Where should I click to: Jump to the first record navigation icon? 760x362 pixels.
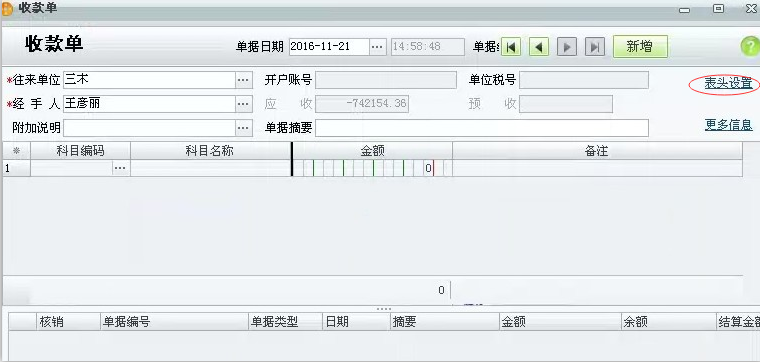[510, 47]
